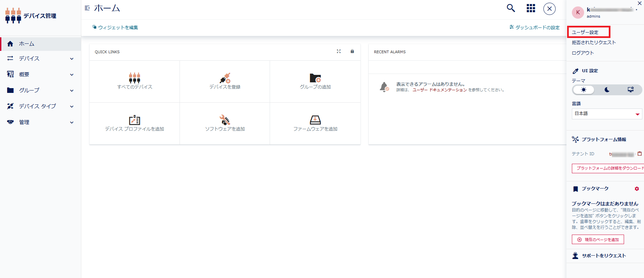Open the application switcher grid icon
Viewport: 644px width, 278px height.
(x=531, y=8)
